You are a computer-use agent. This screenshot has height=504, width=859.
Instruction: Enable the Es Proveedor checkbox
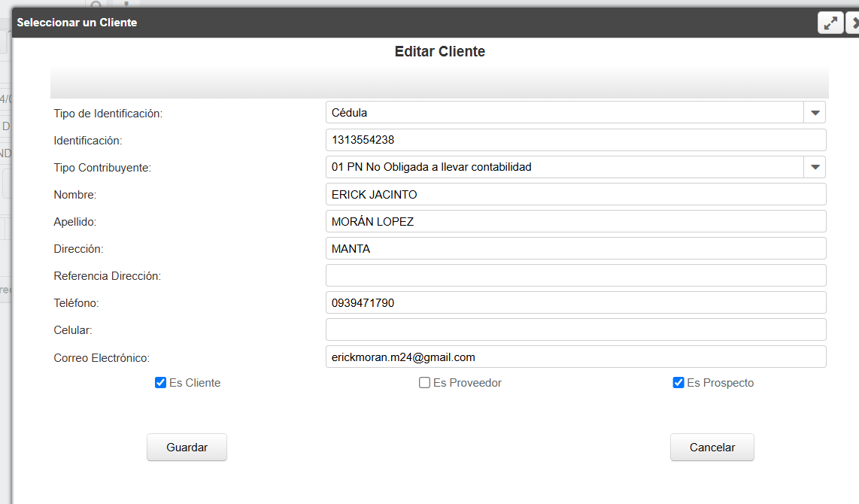[x=424, y=383]
